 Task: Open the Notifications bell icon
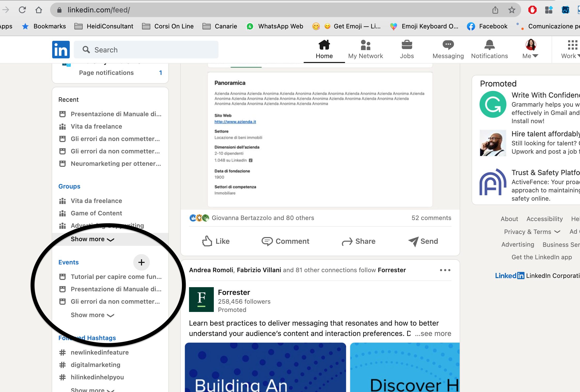[x=489, y=45]
